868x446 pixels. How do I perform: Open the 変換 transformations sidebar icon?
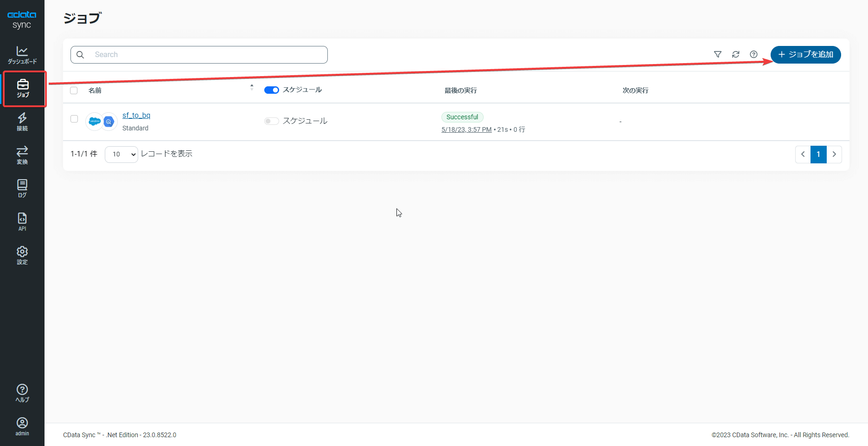(x=22, y=155)
